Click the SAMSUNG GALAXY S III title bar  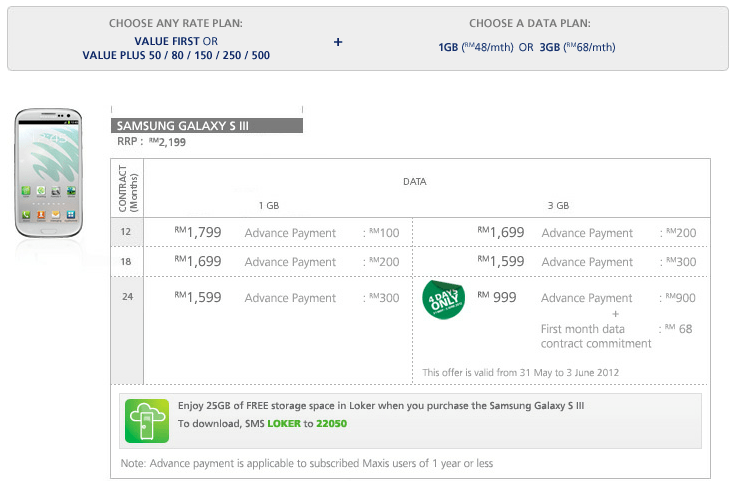207,126
